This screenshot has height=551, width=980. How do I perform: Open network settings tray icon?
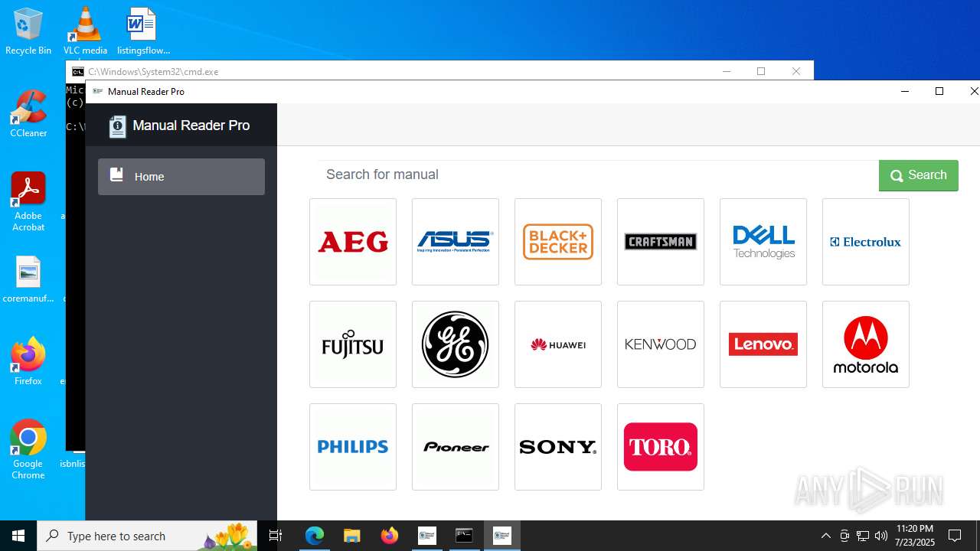[863, 536]
